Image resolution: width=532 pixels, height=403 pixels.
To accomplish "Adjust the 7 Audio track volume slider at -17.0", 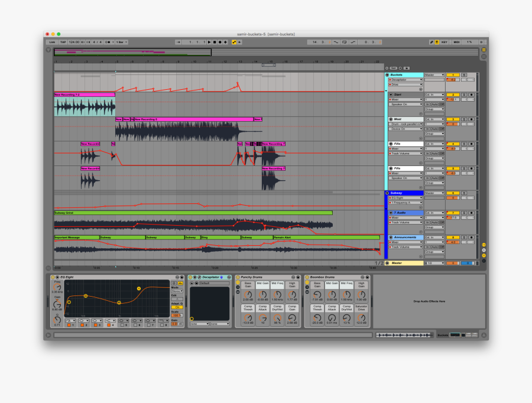I will 453,218.
